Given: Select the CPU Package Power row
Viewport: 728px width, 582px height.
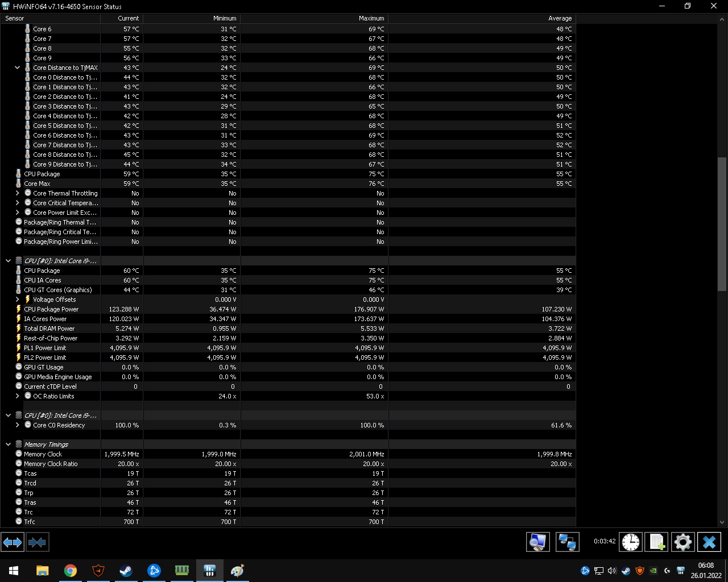Looking at the screenshot, I should (x=288, y=309).
